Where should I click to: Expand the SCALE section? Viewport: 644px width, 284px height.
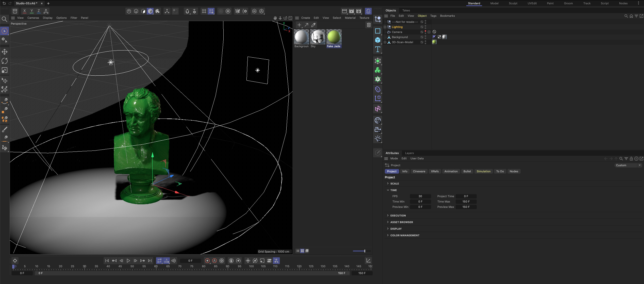388,183
